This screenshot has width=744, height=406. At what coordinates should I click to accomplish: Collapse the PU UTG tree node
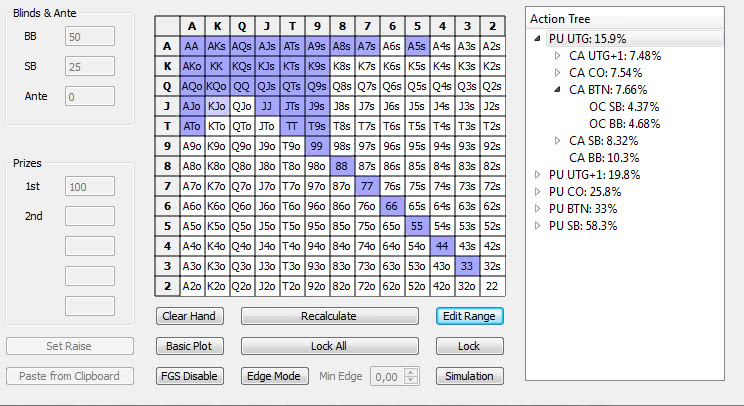point(539,39)
